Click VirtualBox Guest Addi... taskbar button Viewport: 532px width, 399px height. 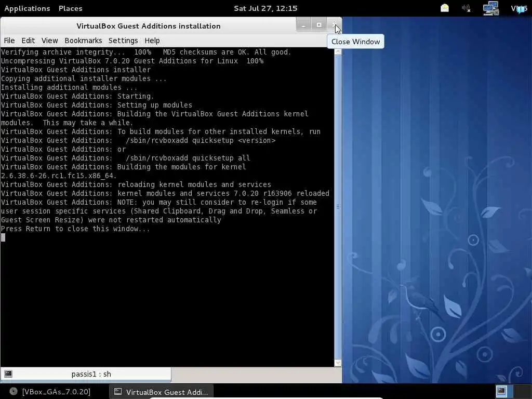point(161,392)
